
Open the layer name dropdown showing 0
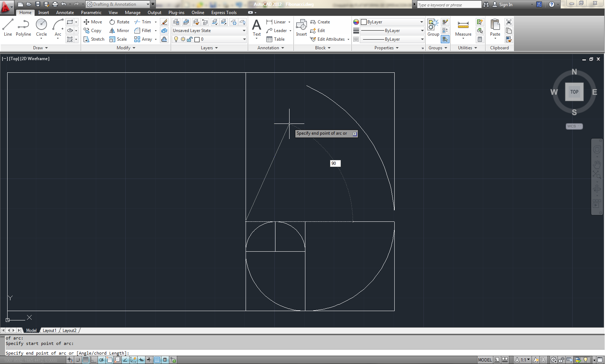(209, 39)
